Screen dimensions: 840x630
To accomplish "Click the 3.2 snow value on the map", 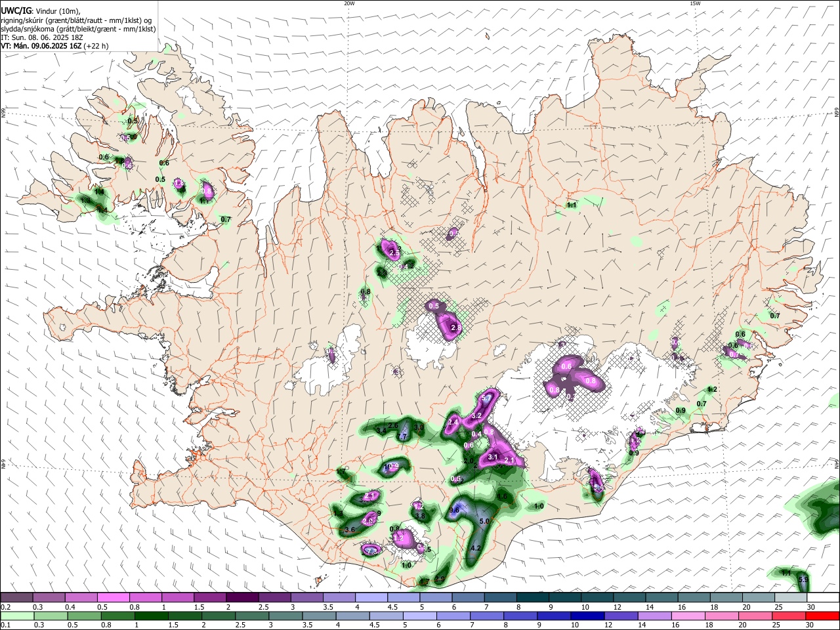I will point(477,415).
